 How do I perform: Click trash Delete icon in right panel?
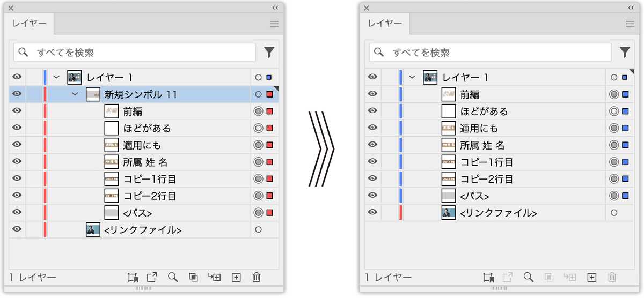[x=612, y=277]
